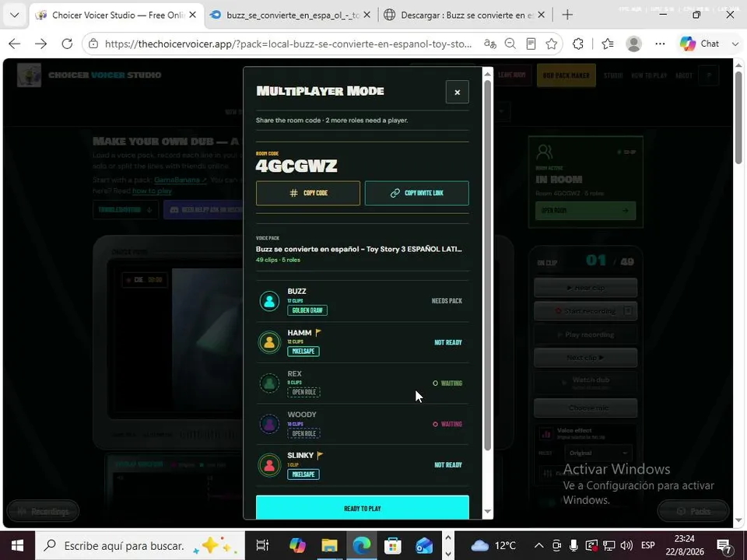Open the volume control in system tray

coord(627,546)
